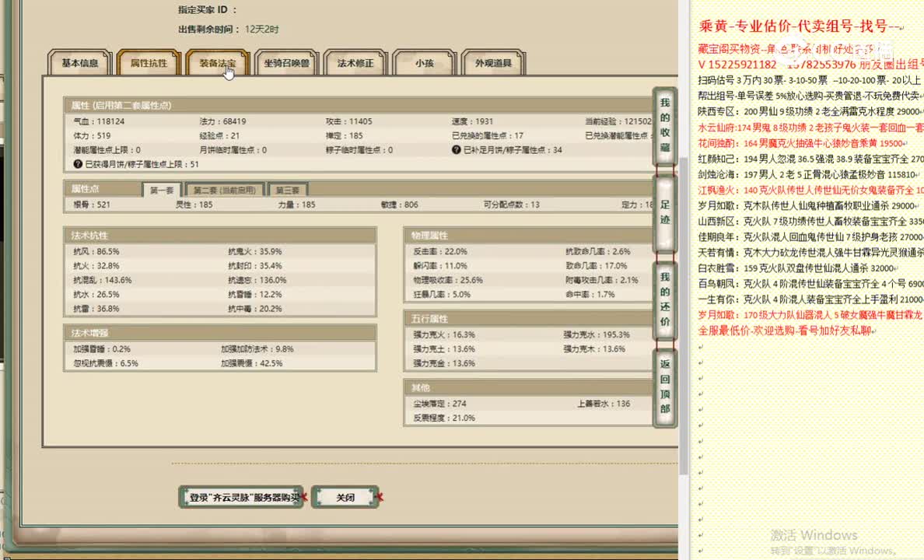Open the 基本信息 tab
This screenshot has width=924, height=560.
[79, 62]
